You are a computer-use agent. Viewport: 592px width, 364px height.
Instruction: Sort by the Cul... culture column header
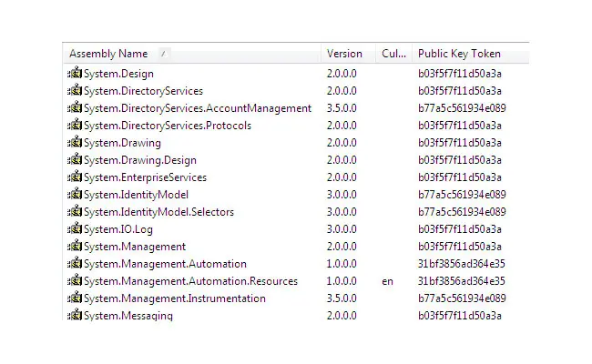(x=393, y=54)
